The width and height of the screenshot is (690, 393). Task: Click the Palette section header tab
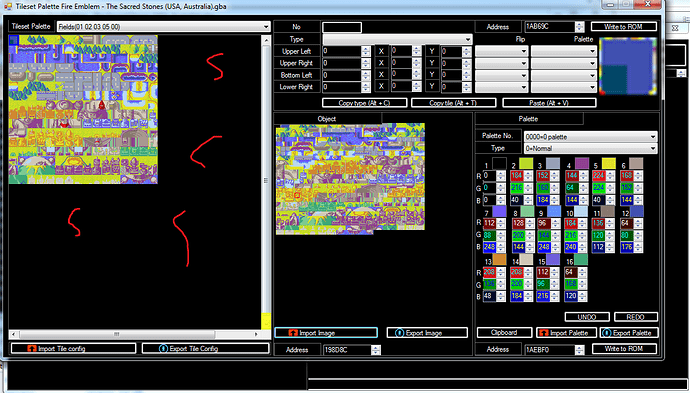[x=529, y=119]
